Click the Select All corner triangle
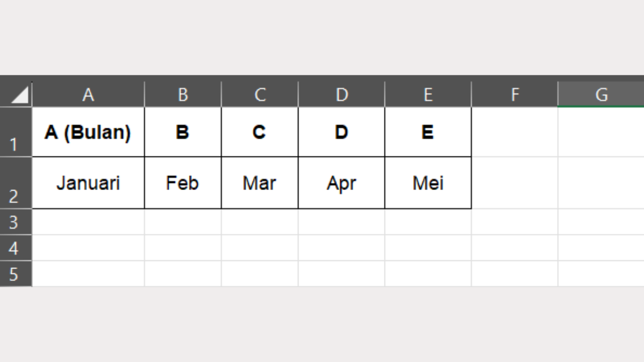 pos(19,95)
